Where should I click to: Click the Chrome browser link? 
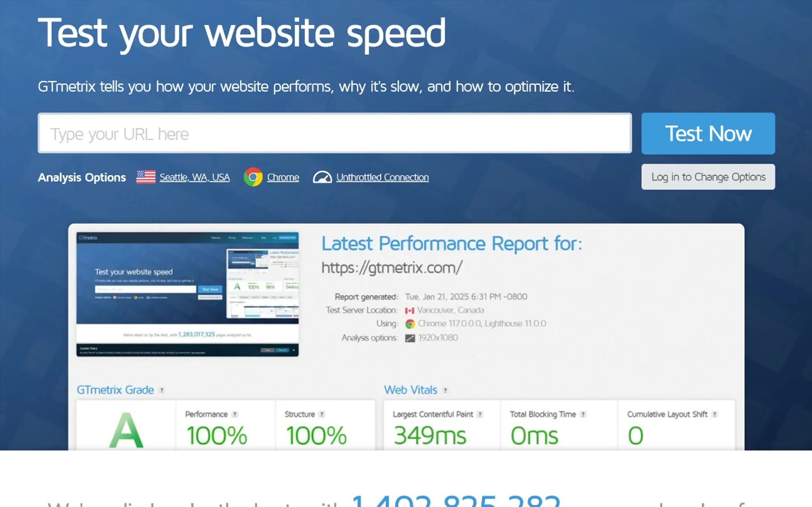283,177
